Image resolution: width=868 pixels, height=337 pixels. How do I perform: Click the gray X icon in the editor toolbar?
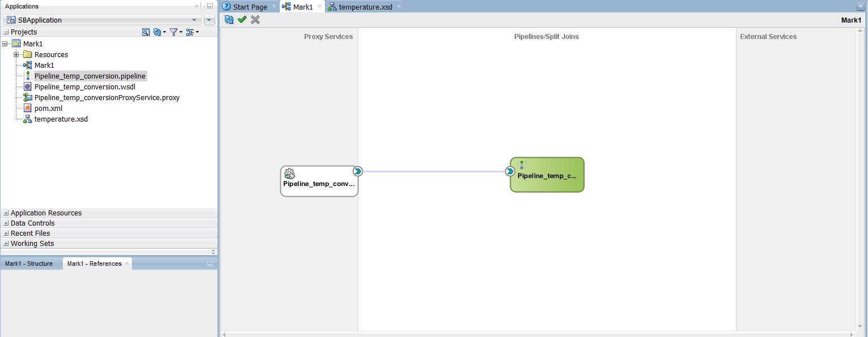[x=255, y=20]
